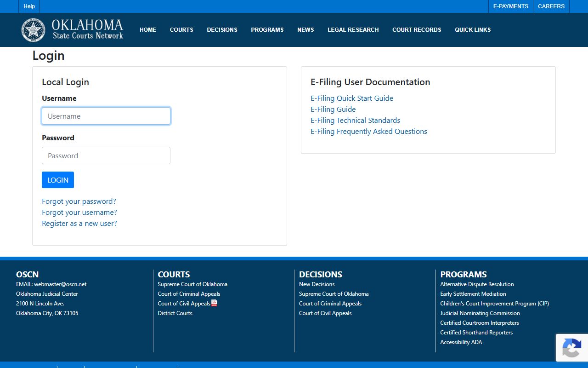Open E-Filing Frequently Asked Questions

point(369,132)
